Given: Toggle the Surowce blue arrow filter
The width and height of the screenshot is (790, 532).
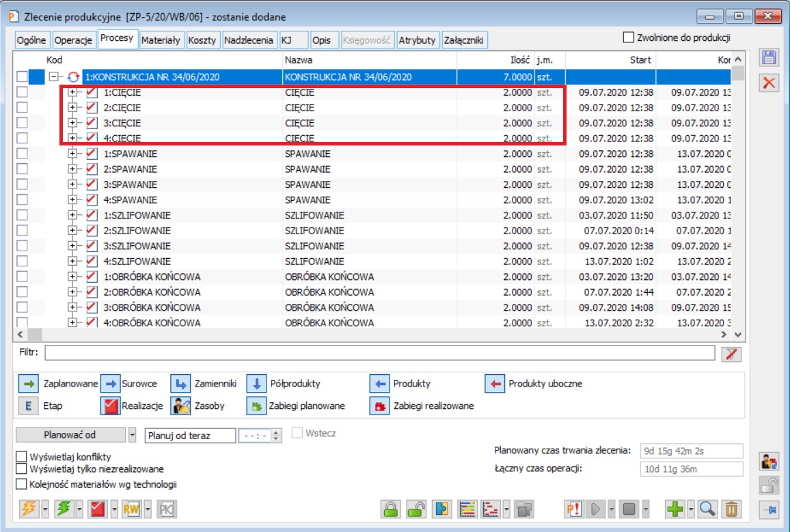Looking at the screenshot, I should pos(111,384).
